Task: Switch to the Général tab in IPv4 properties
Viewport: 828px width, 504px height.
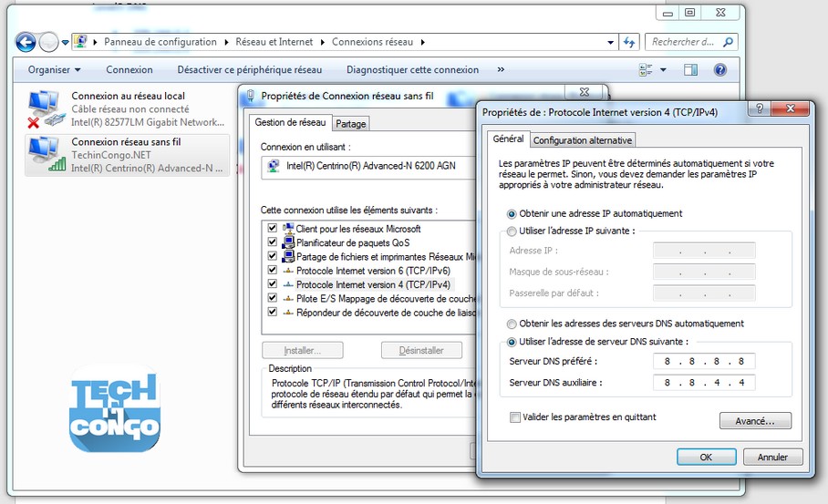Action: pos(508,139)
